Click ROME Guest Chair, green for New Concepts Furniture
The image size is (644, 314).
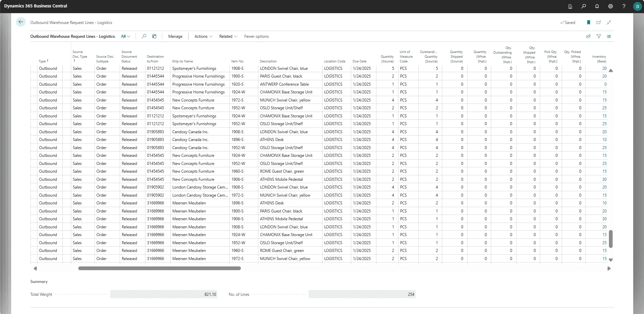(282, 171)
